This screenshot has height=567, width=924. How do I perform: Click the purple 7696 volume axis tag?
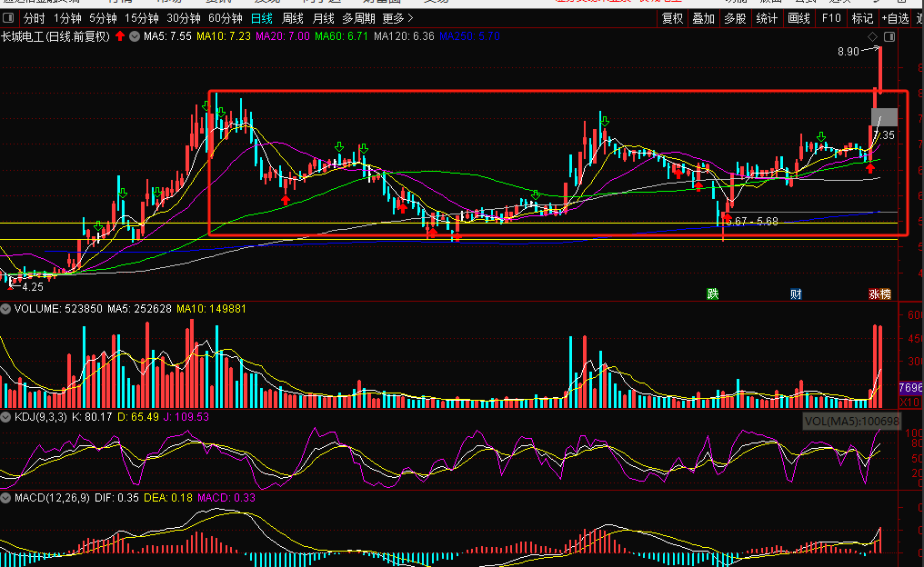[x=910, y=387]
